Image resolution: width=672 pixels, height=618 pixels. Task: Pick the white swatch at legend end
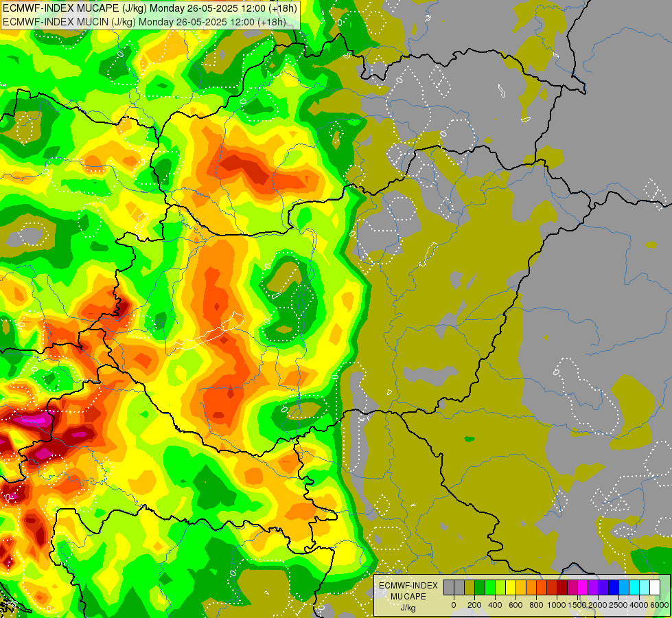tap(655, 587)
